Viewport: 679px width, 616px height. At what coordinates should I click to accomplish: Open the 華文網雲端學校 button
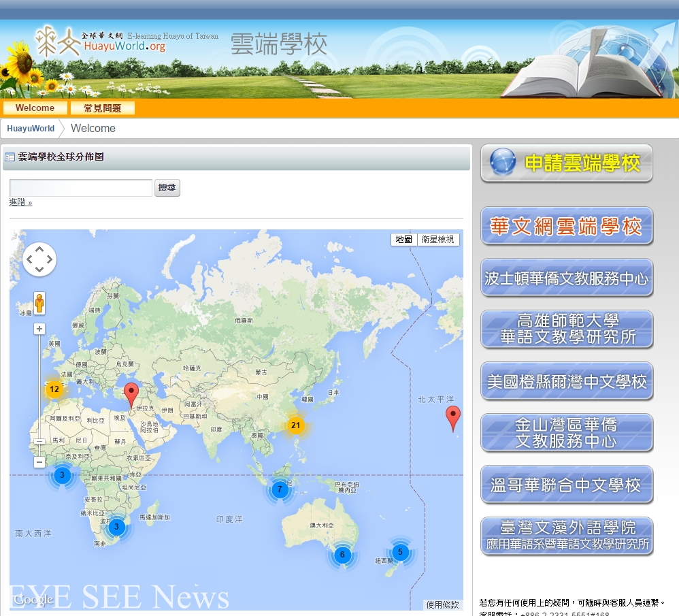pyautogui.click(x=567, y=226)
